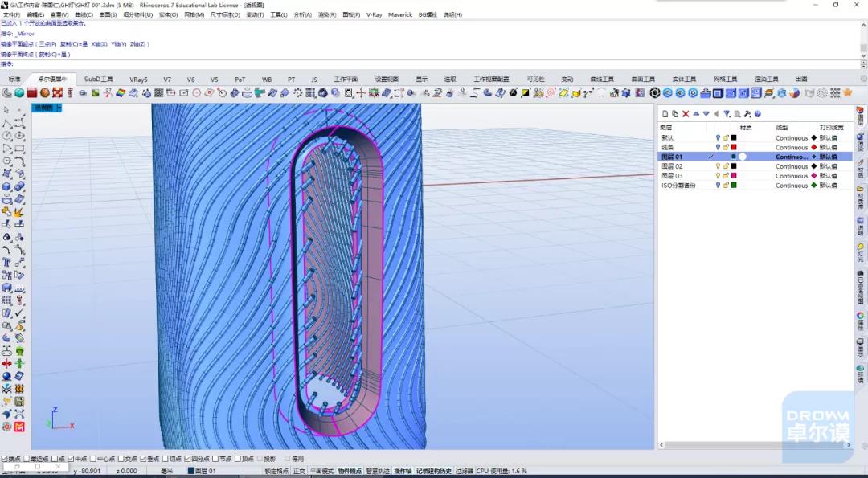The image size is (868, 478).
Task: Click the red color swatch of 线条 layer
Action: 734,147
